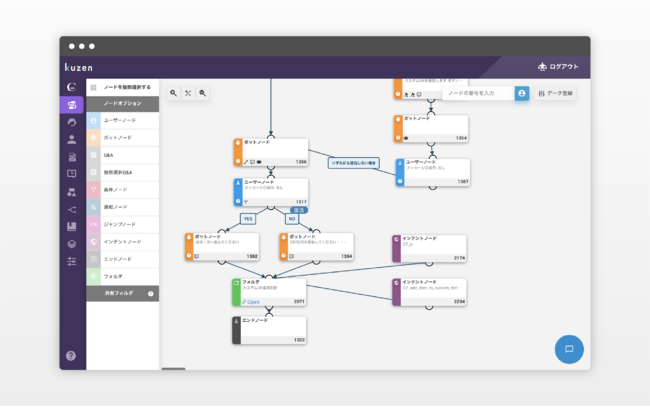Select end node numbered 1322
650x407 pixels.
point(269,330)
